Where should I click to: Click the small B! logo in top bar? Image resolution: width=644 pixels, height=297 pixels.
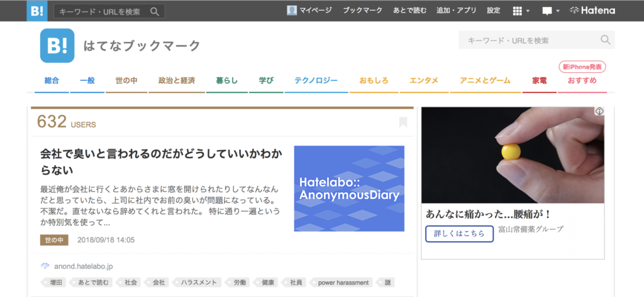point(36,11)
